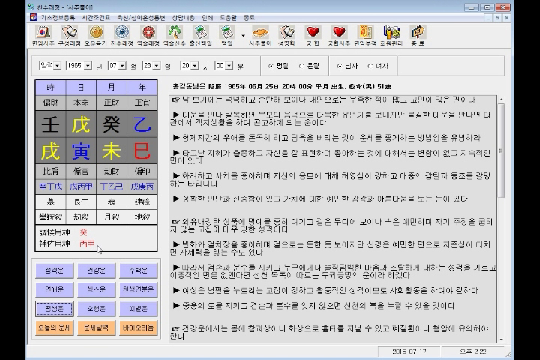
Task: Click the blue circular emblem toolbar icon
Action: tap(122, 32)
